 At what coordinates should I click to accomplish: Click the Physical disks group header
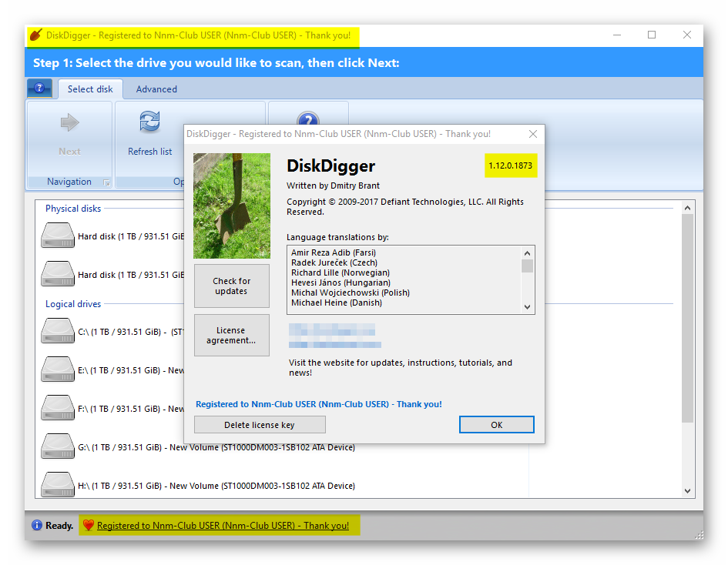73,209
